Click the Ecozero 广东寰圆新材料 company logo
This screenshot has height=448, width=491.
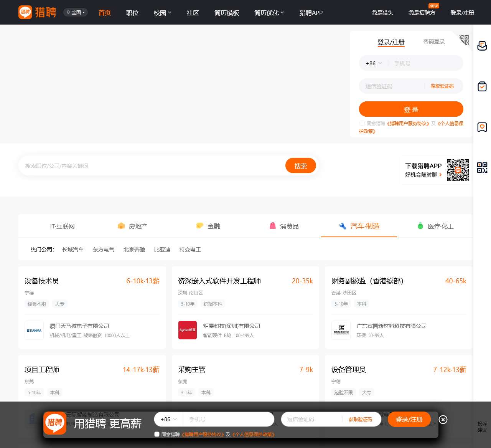click(x=341, y=330)
